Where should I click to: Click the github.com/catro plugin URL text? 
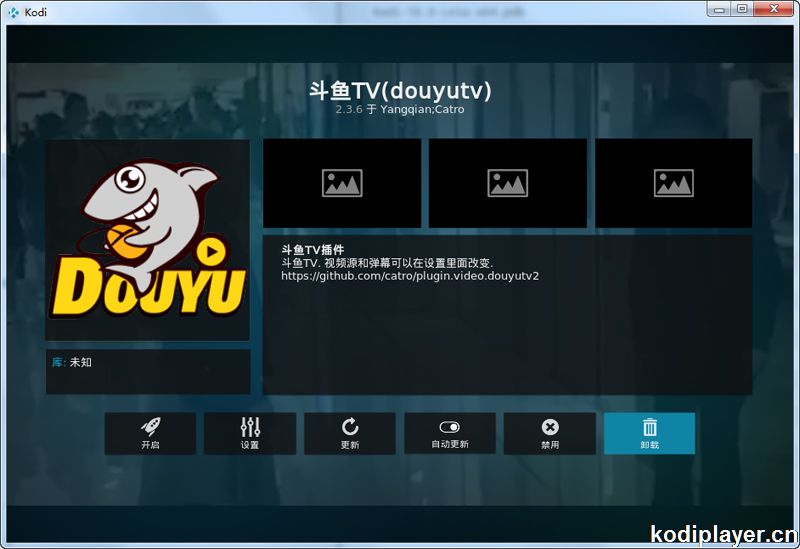coord(410,276)
